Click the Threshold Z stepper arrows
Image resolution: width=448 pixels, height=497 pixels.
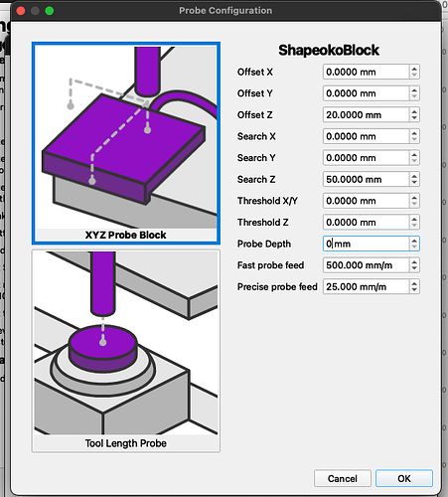(x=414, y=223)
